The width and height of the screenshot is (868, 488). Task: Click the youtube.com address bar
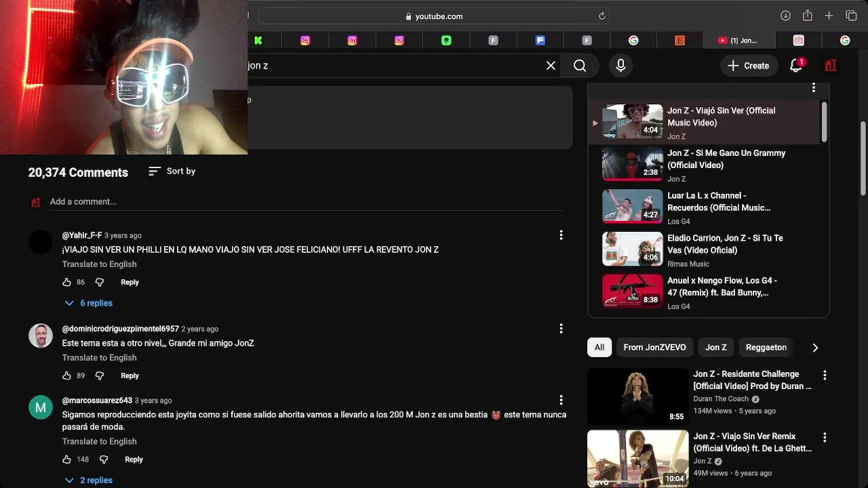(434, 16)
